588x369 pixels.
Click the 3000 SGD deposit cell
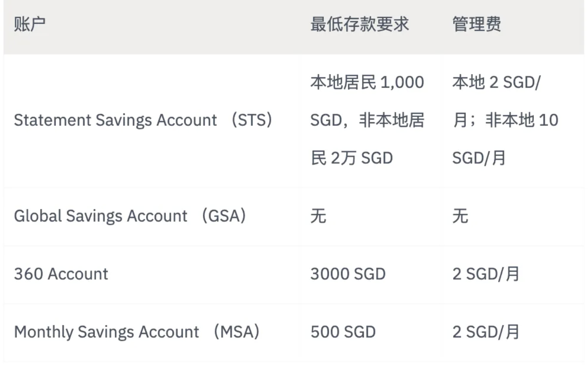pos(348,274)
